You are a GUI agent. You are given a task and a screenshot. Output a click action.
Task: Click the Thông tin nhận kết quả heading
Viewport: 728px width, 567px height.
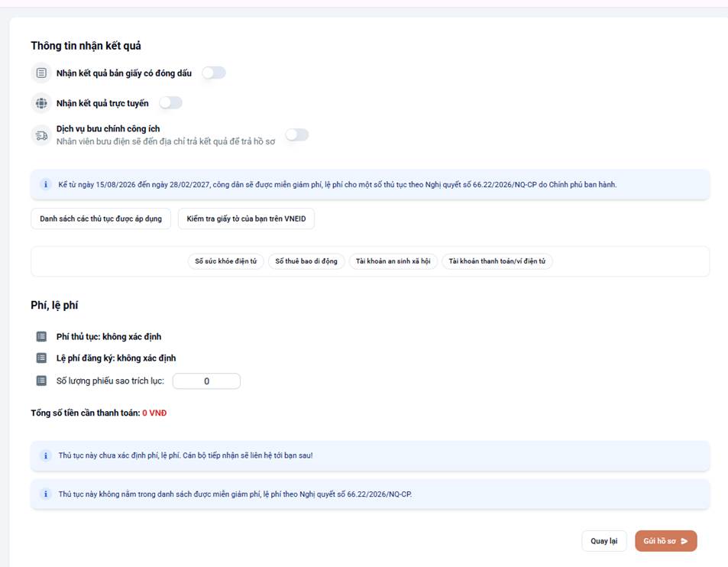tap(86, 46)
